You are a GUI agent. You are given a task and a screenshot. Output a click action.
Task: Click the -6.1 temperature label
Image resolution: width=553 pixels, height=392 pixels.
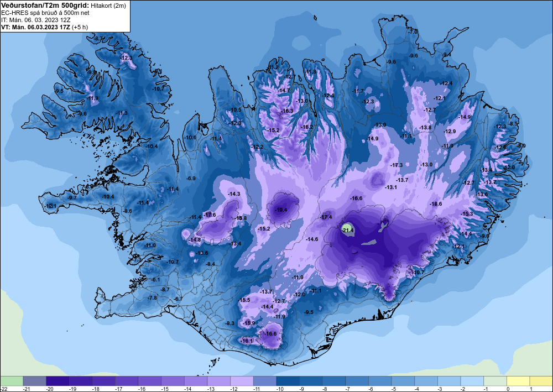(155, 280)
